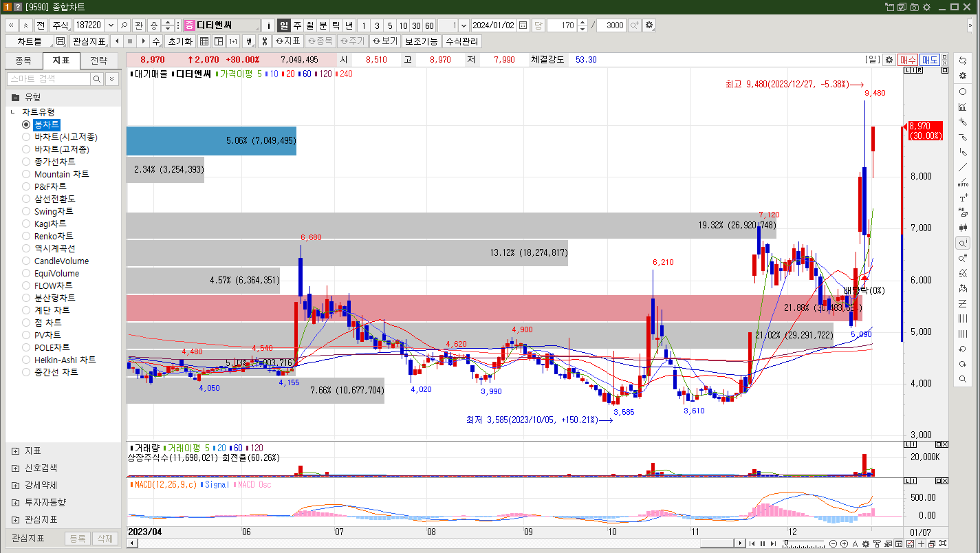Viewport: 980px width, 553px height.
Task: Select the 월 monthly period button
Action: pos(310,25)
